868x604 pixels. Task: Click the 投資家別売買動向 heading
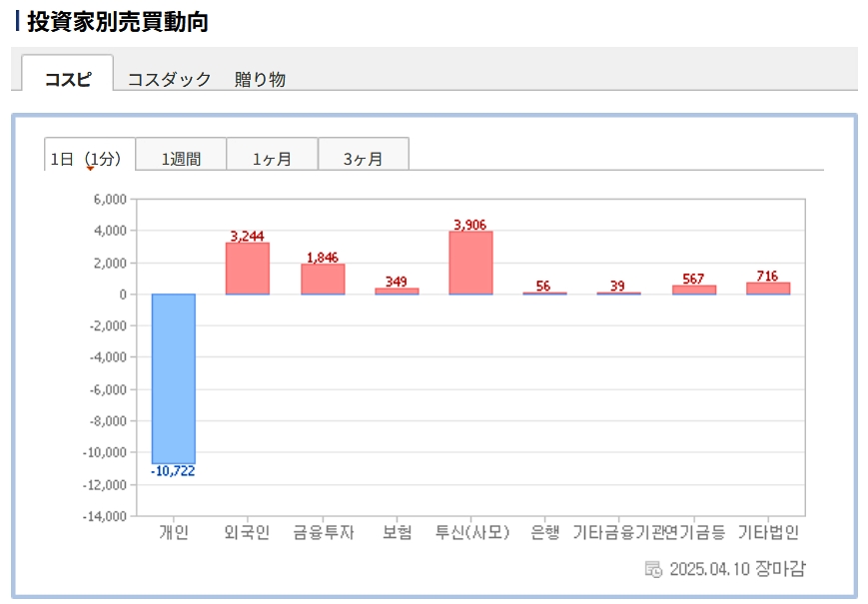(117, 22)
